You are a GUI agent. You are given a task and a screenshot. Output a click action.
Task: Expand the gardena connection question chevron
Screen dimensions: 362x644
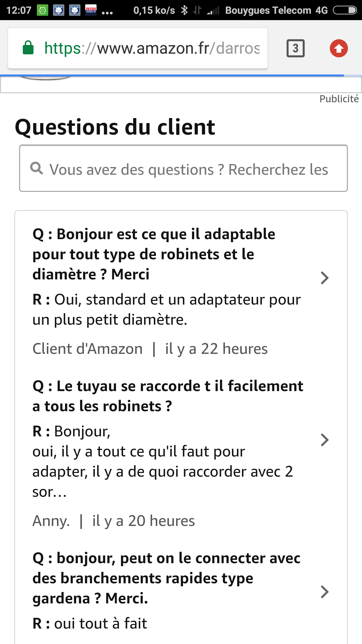324,592
